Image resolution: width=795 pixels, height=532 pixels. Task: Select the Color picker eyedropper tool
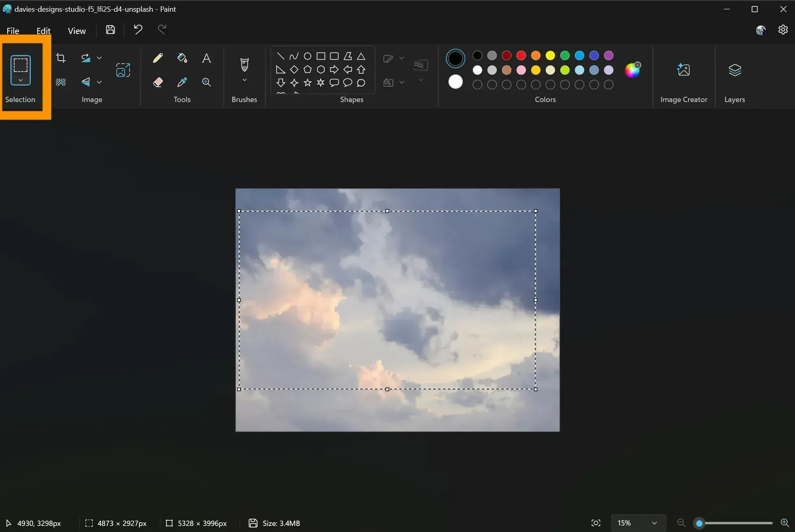(182, 82)
